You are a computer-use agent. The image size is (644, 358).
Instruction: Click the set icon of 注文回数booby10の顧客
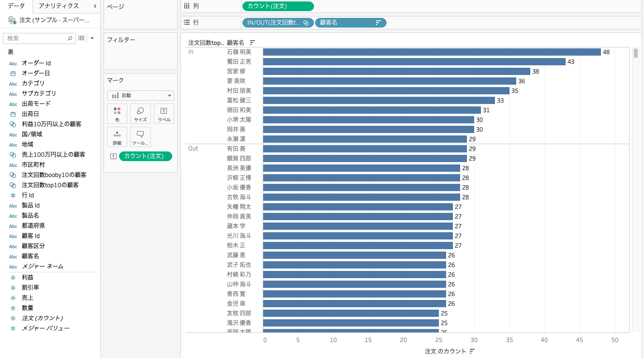(13, 175)
